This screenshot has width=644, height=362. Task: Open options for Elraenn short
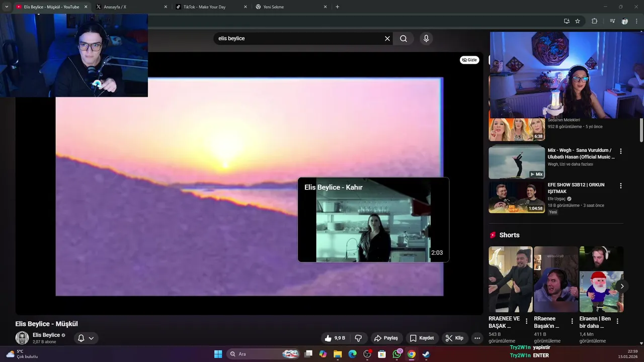point(617,321)
